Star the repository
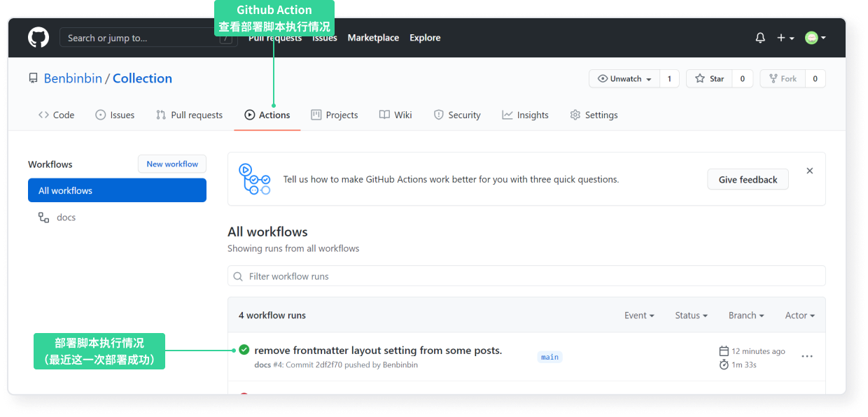 (x=709, y=78)
